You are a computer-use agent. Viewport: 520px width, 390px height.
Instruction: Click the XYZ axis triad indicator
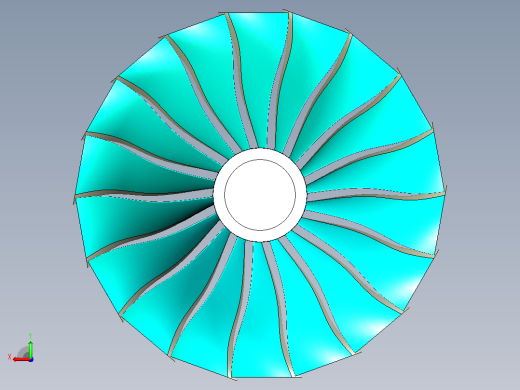tap(21, 348)
